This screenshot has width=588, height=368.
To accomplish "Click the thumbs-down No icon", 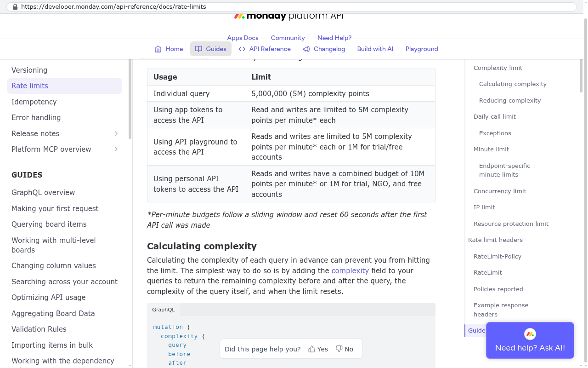I will pos(339,349).
